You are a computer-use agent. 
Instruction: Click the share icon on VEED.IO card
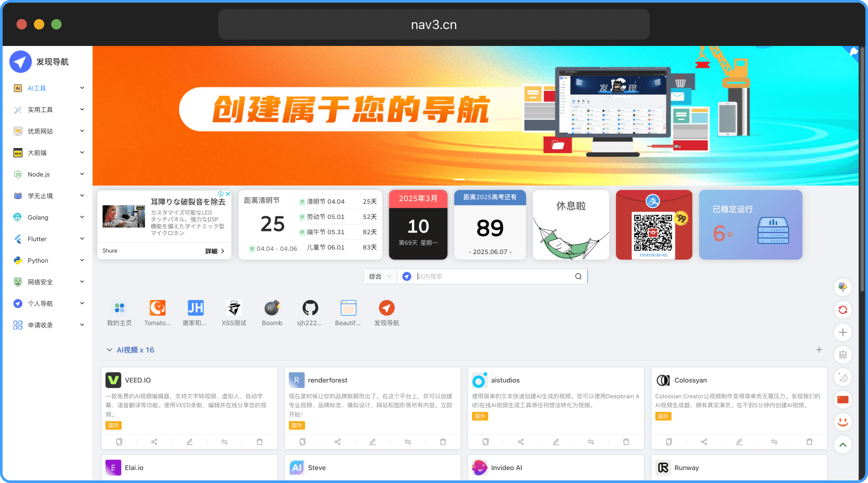154,442
